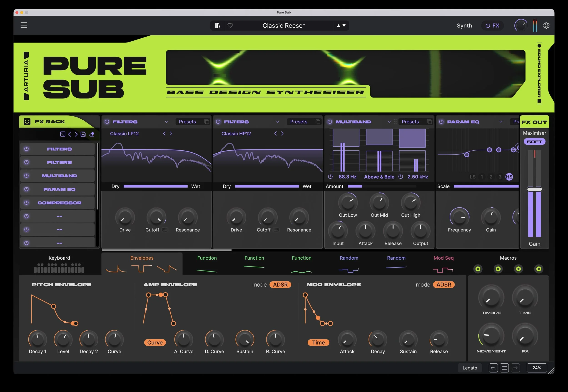Copy the Multiband module settings
The height and width of the screenshot is (392, 568).
429,122
